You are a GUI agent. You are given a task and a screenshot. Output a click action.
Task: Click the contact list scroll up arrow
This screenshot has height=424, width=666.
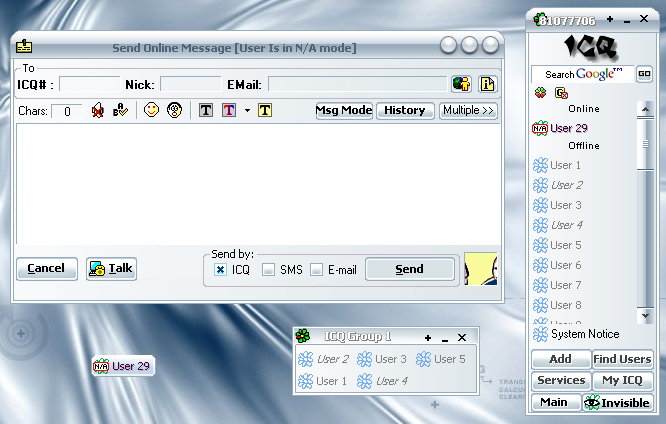click(x=646, y=109)
